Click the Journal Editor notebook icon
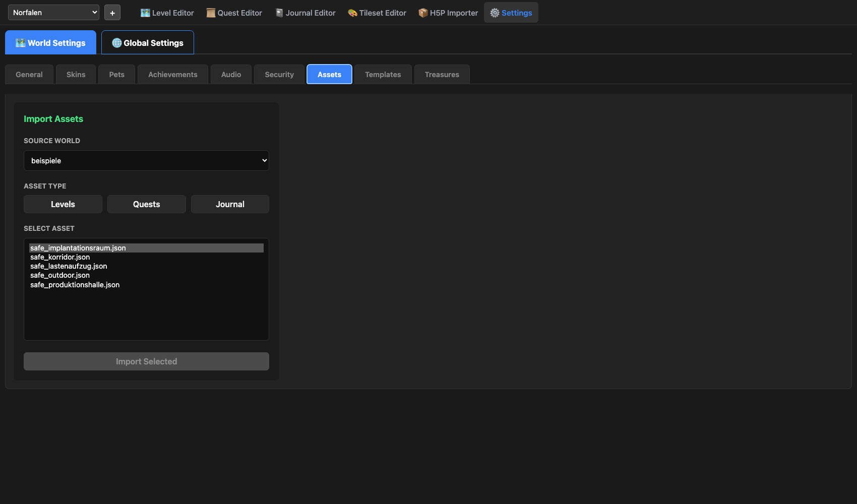The image size is (857, 504). pyautogui.click(x=279, y=13)
